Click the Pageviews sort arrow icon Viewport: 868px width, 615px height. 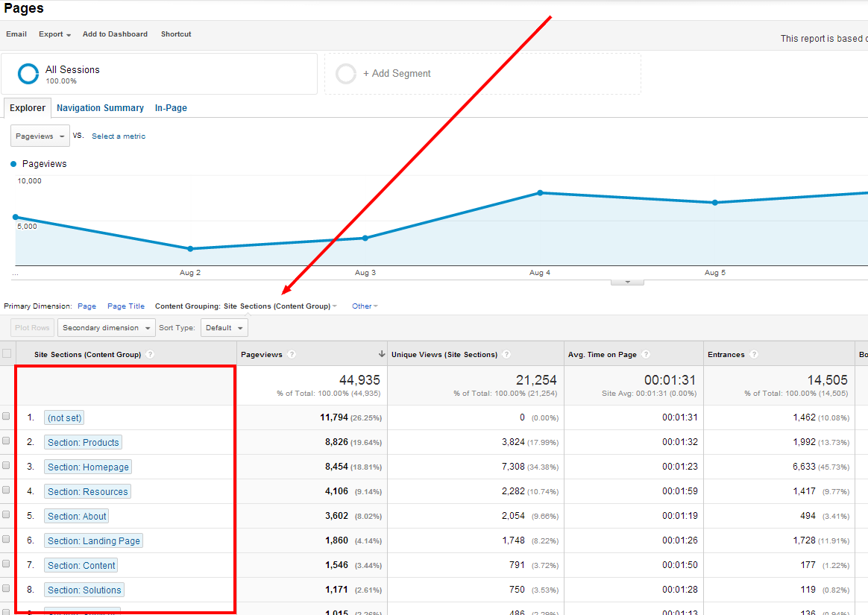(382, 354)
